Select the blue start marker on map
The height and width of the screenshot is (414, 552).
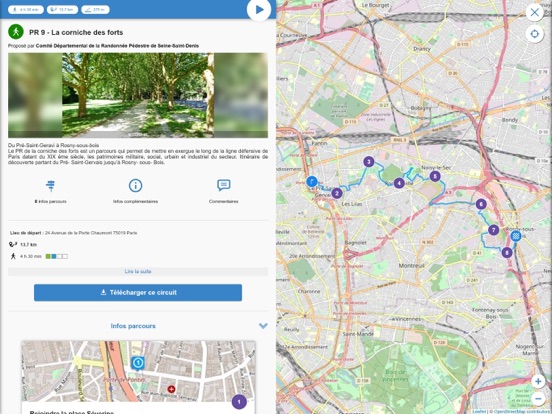click(x=312, y=182)
